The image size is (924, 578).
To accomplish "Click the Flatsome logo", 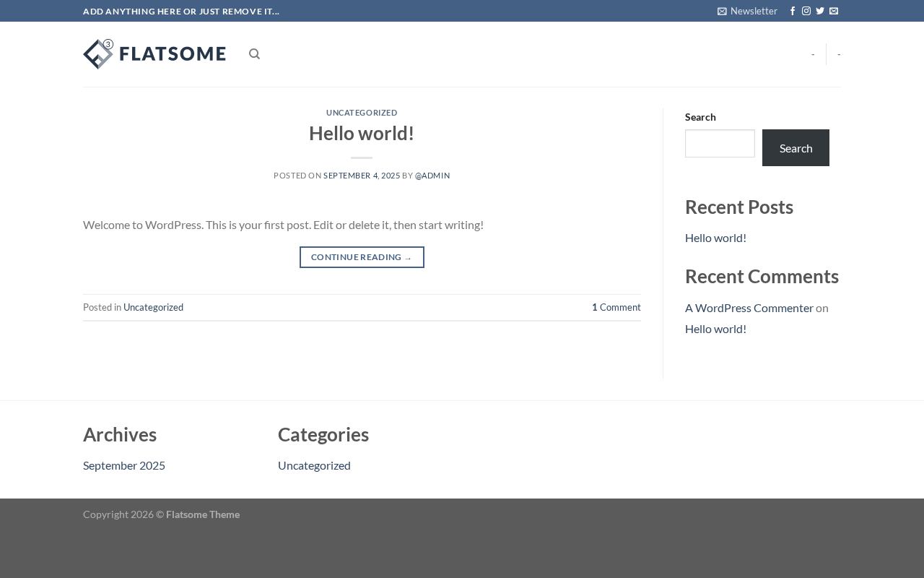I will point(154,54).
